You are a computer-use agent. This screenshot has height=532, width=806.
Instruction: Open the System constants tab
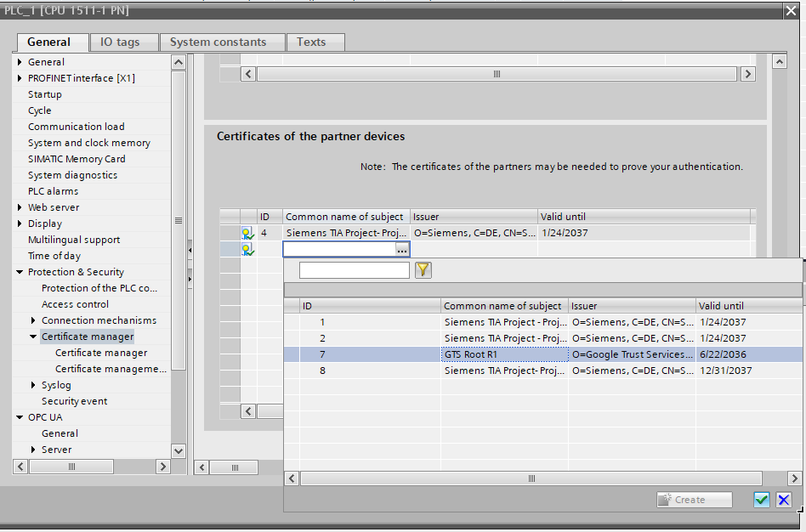218,42
